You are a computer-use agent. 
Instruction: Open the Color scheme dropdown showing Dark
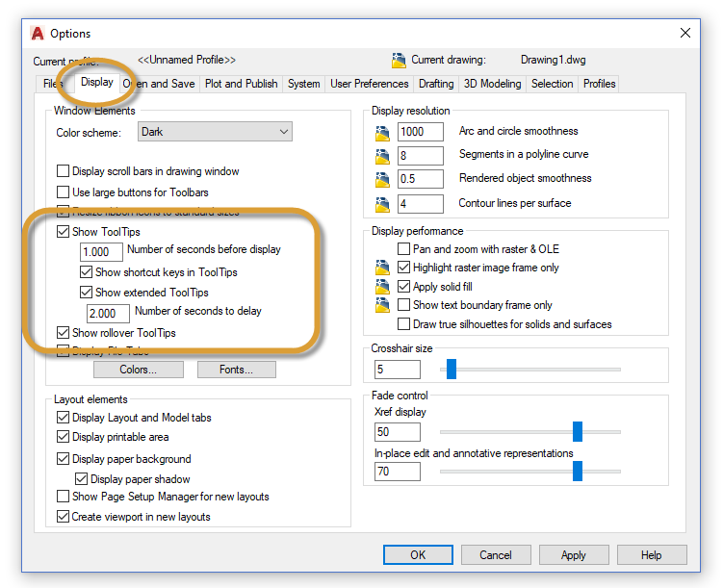pos(215,132)
